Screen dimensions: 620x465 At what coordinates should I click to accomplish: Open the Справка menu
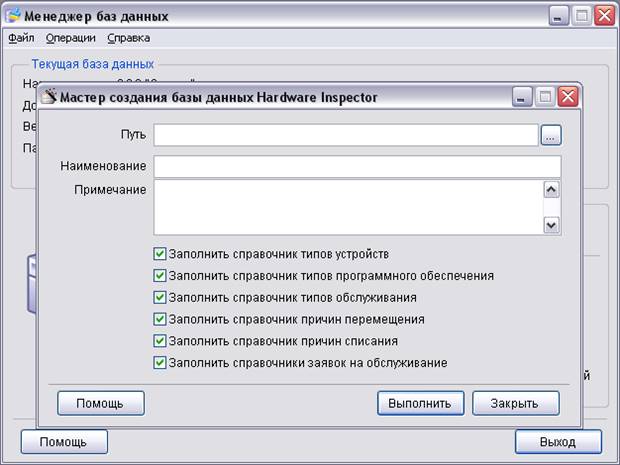coord(128,38)
